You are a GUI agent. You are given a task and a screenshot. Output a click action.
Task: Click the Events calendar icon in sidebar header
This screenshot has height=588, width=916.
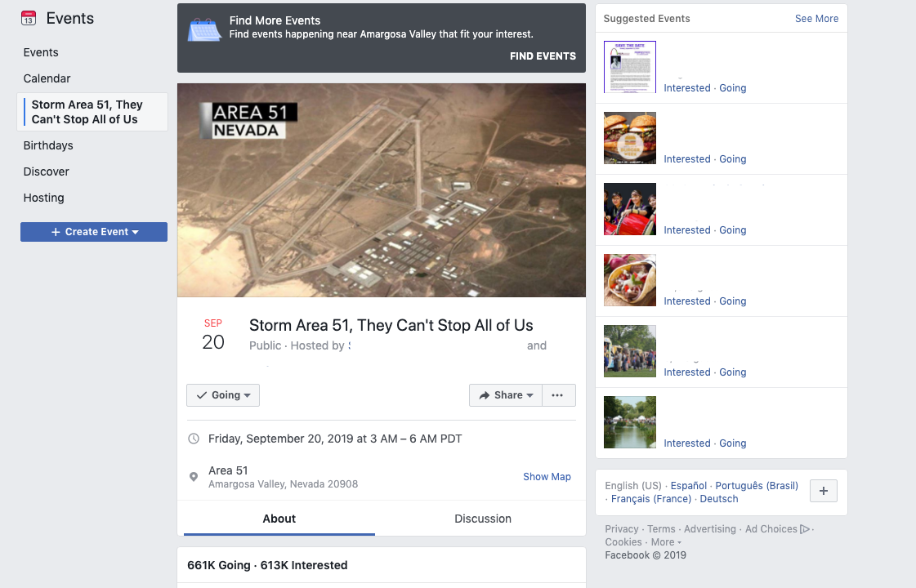pyautogui.click(x=29, y=18)
